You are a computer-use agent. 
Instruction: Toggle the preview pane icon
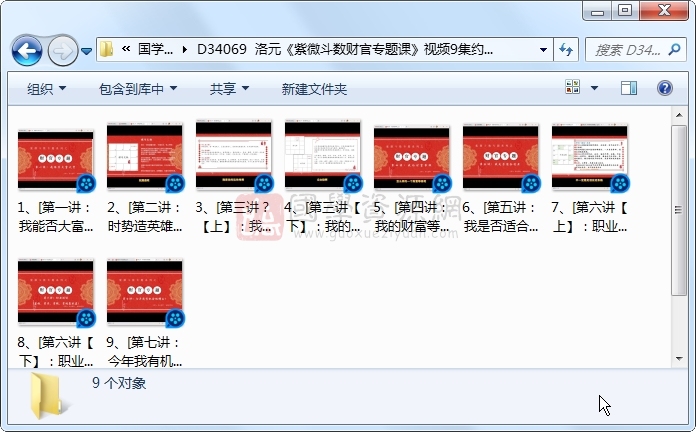click(x=629, y=88)
